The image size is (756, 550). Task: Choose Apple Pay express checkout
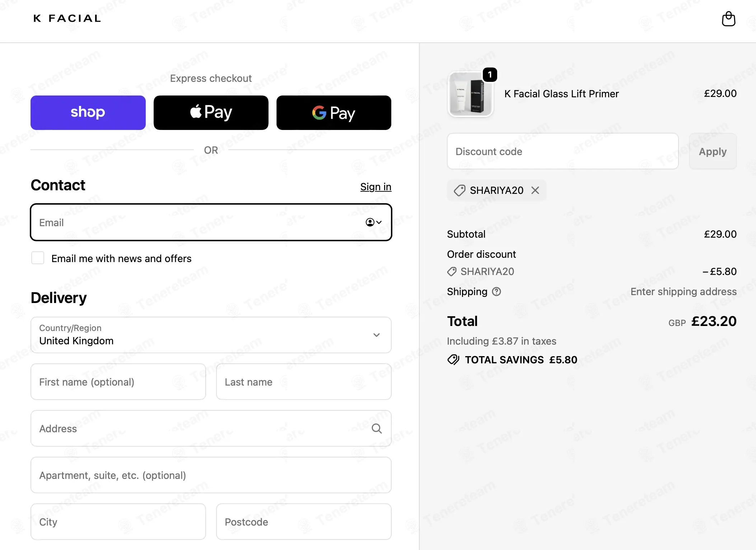(211, 112)
